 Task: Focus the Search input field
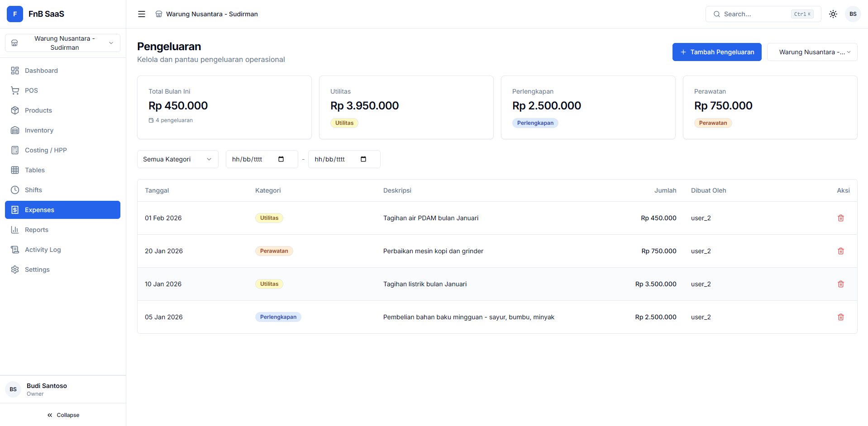[756, 14]
